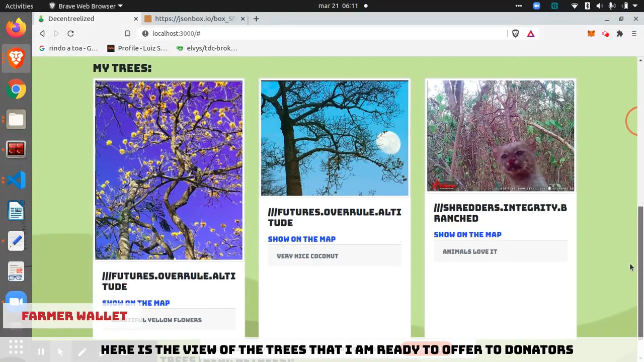Screen dimensions: 644x362
Task: Click the volume speaker indicator
Action: coord(599,6)
